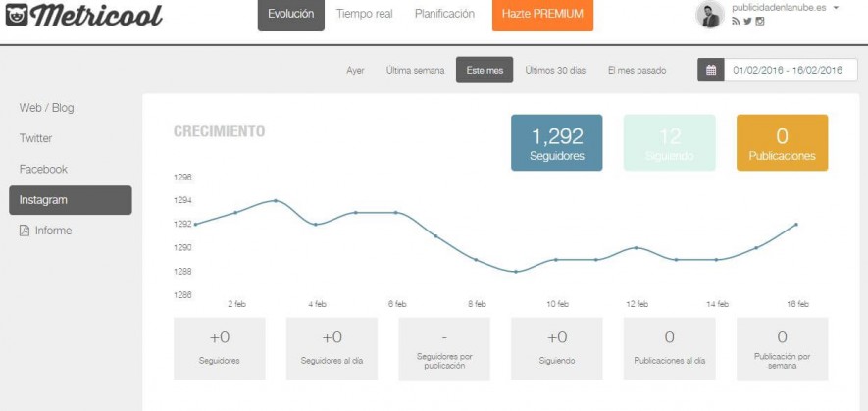
Task: Open Web / Blog in the sidebar
Action: pos(46,108)
